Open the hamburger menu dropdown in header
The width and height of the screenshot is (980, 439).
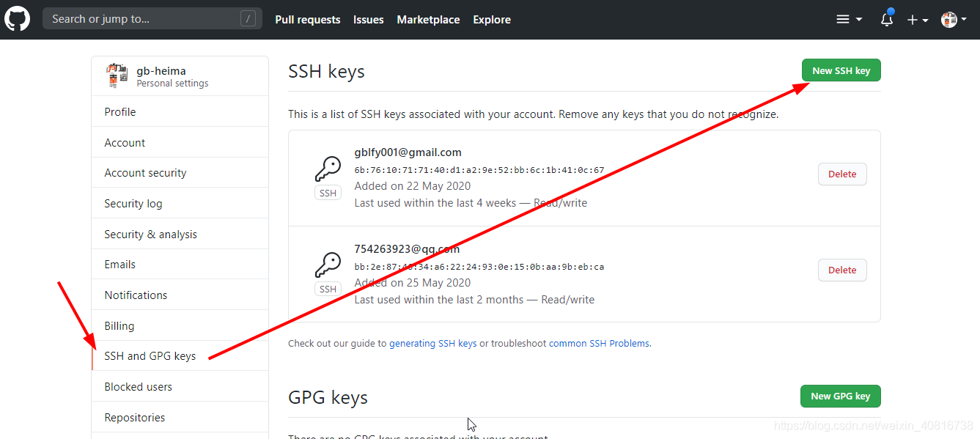[849, 20]
